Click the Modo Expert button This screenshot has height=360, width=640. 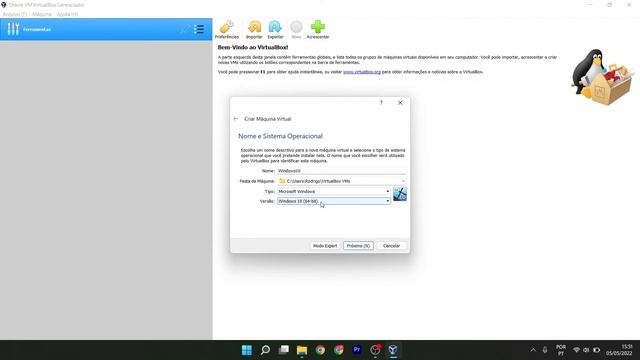[325, 246]
